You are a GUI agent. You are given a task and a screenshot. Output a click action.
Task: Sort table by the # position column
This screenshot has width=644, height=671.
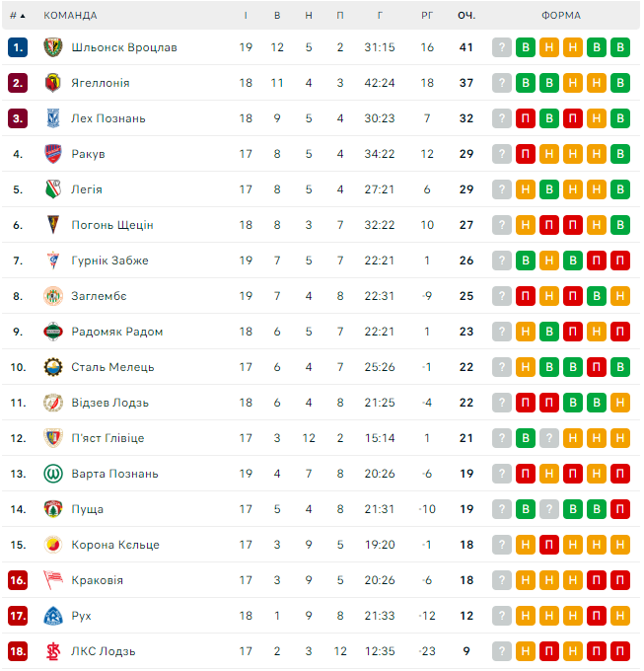click(x=17, y=16)
